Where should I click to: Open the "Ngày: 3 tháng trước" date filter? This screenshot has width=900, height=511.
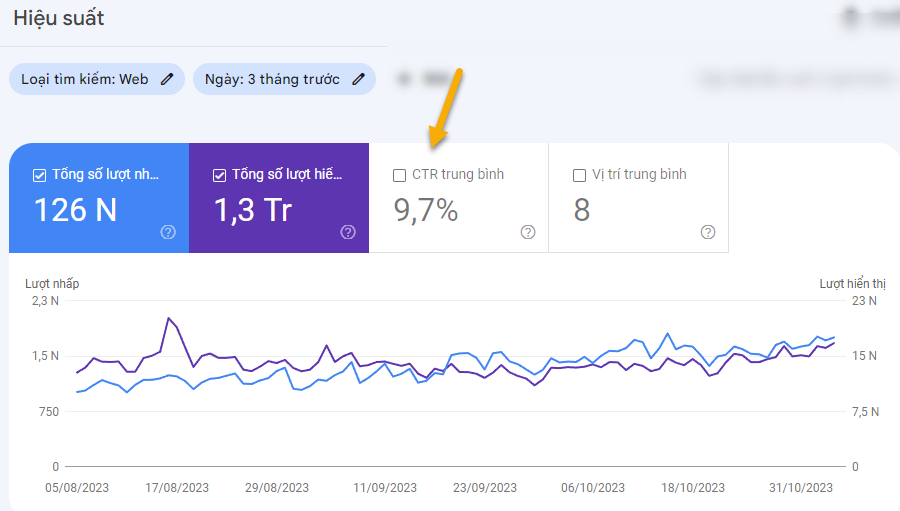(x=272, y=79)
